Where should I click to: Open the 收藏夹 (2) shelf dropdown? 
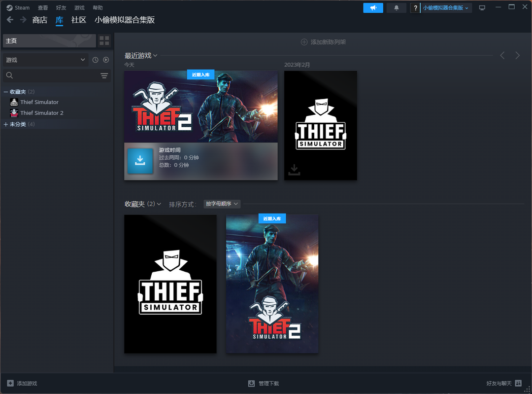tap(142, 204)
